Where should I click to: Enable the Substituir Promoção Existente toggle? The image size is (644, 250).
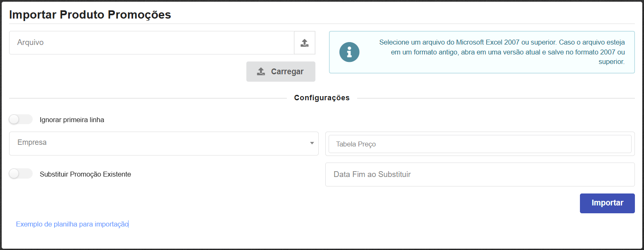[x=21, y=174]
